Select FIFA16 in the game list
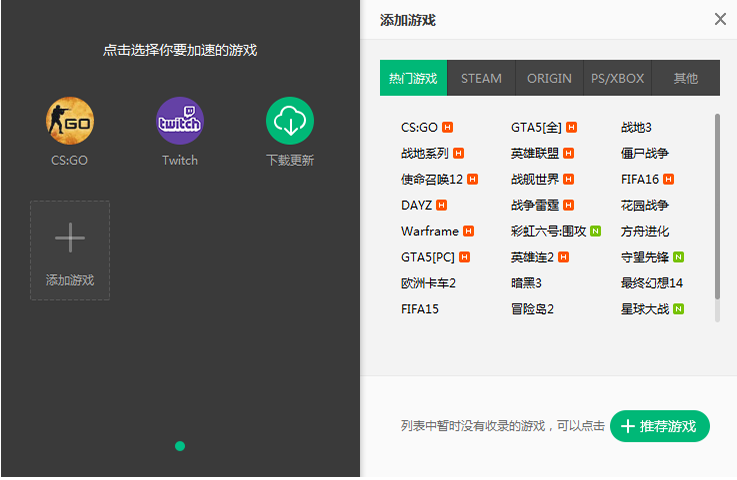This screenshot has height=480, width=737. point(640,179)
